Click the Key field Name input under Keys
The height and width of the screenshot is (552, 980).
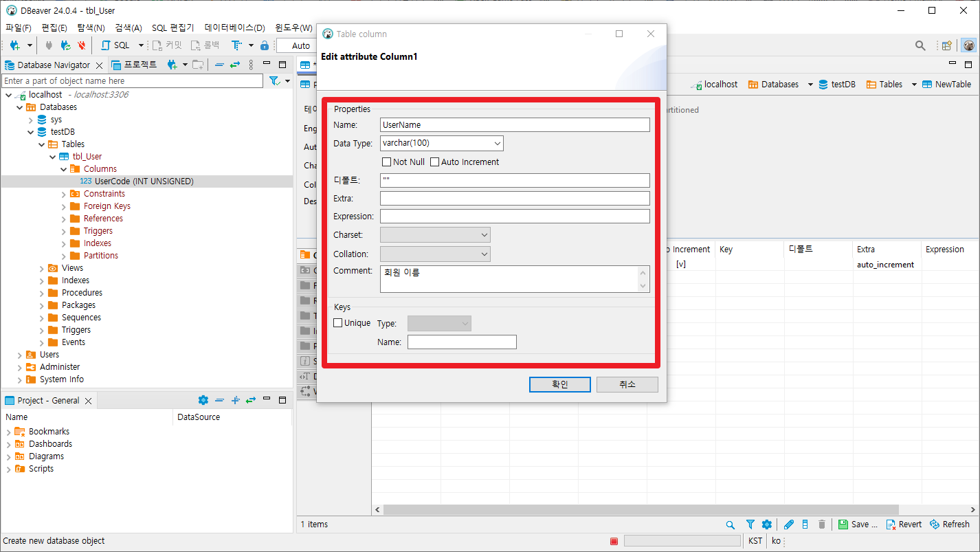point(462,342)
